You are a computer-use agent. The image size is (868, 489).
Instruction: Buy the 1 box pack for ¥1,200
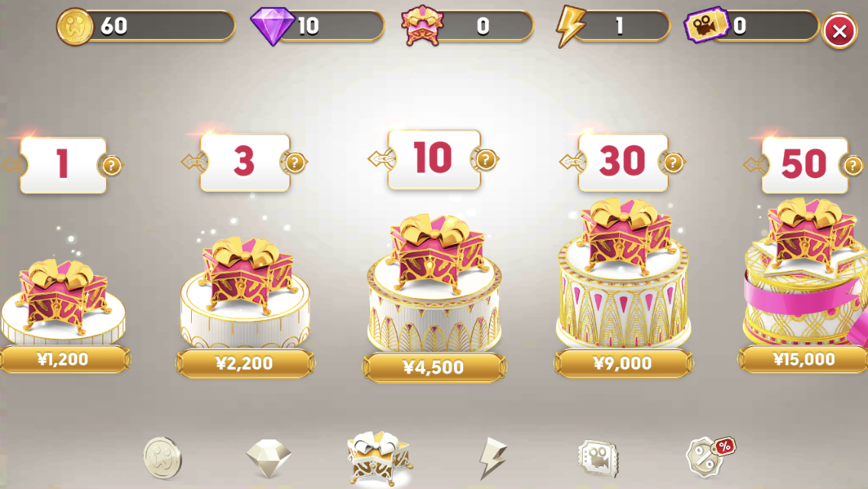point(64,359)
